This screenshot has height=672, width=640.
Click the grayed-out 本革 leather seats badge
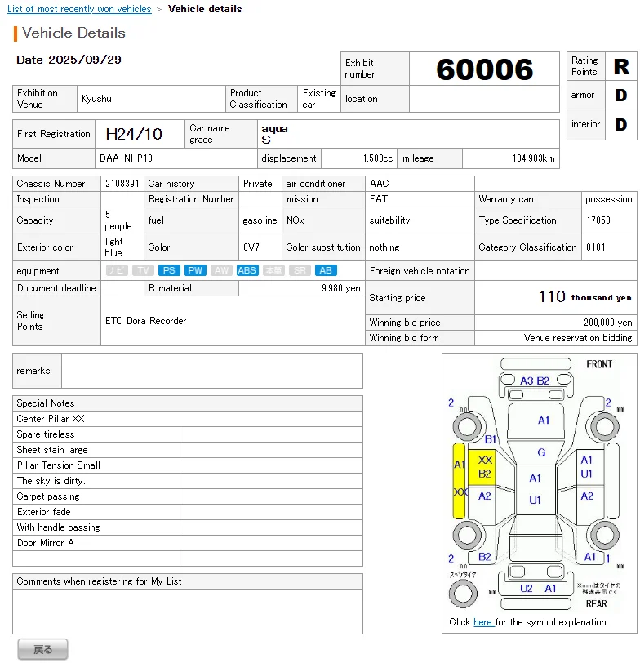click(273, 270)
